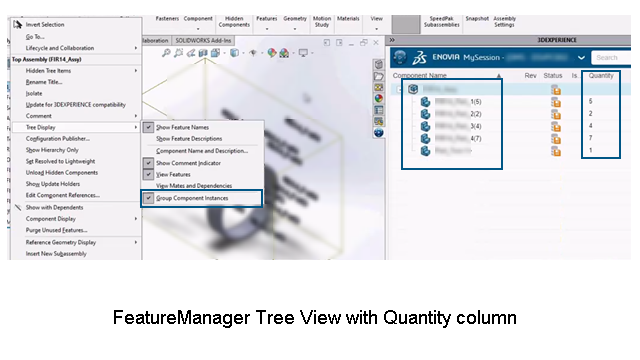Viewport: 640px width, 360px height.
Task: Open the 3DEXPERIENCE globe icon in task pane
Action: (379, 133)
